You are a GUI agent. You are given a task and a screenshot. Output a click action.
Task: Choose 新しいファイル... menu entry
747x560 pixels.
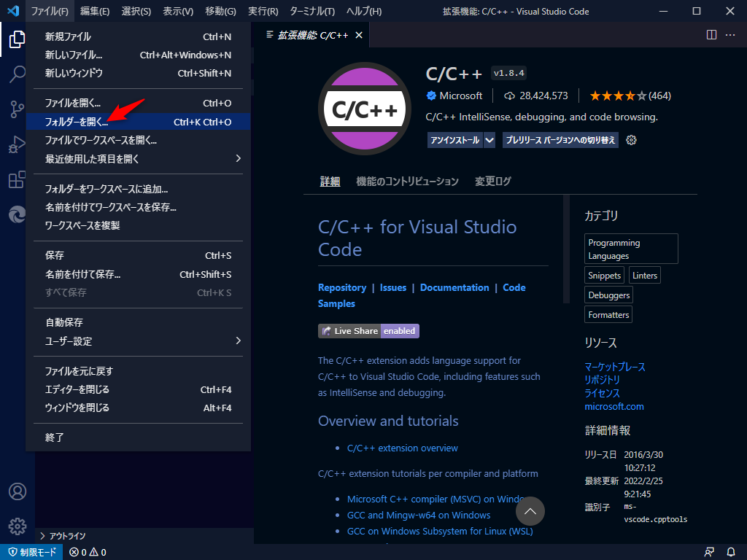(138, 55)
